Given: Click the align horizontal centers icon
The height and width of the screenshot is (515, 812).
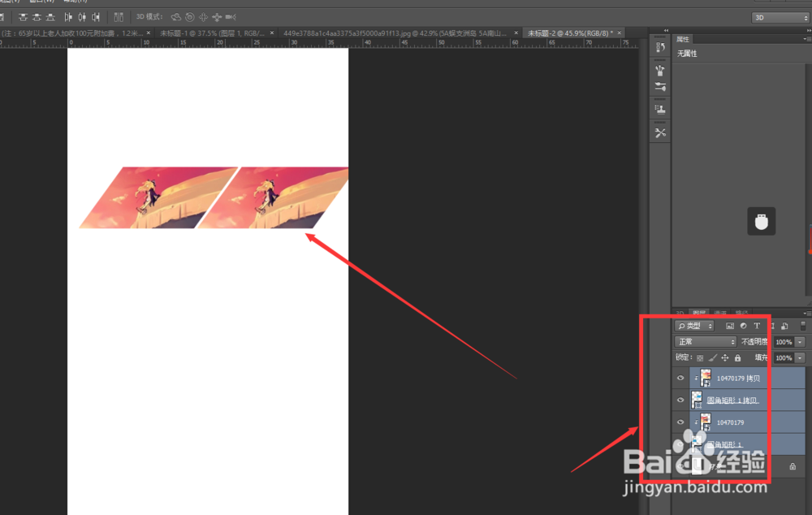Looking at the screenshot, I should click(82, 17).
